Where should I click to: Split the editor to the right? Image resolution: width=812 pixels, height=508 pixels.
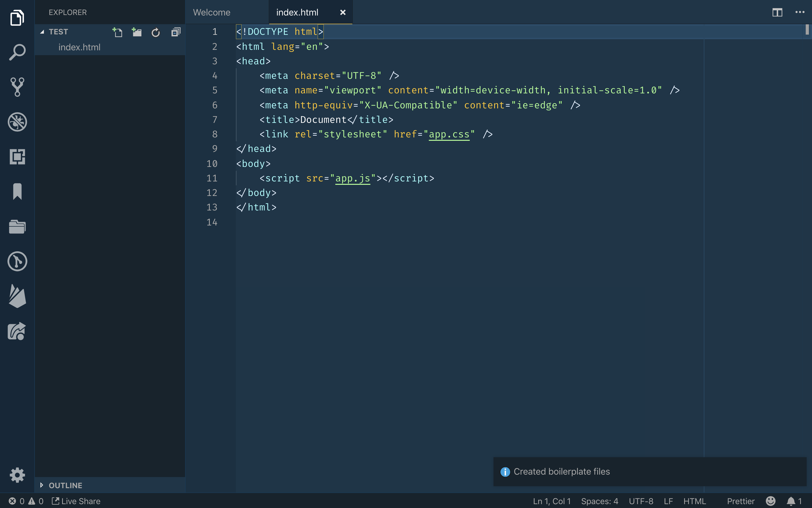pos(777,12)
